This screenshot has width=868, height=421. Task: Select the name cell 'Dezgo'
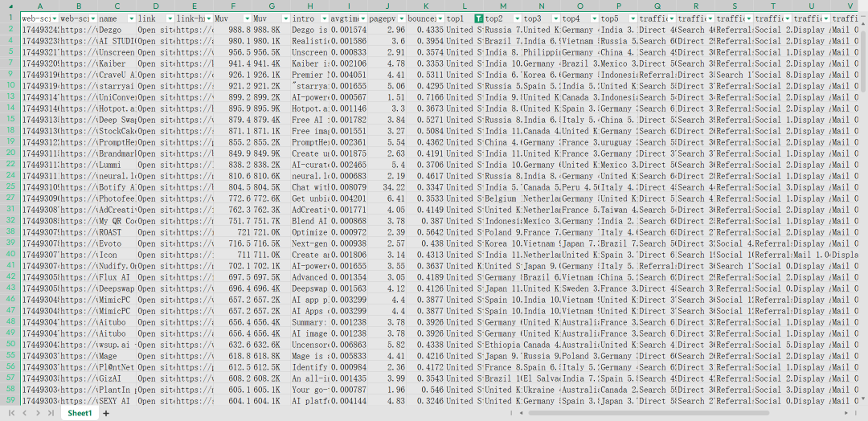117,30
